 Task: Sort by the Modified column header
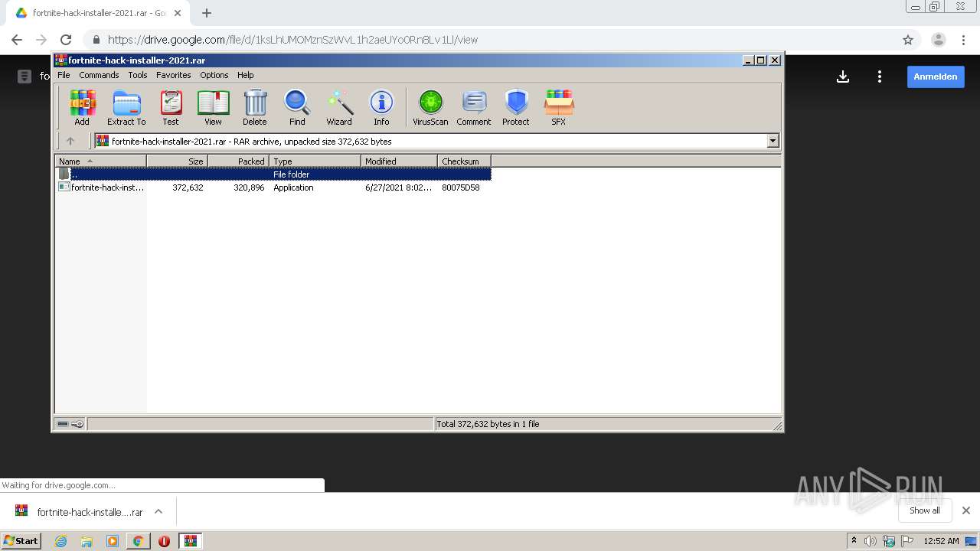(399, 161)
